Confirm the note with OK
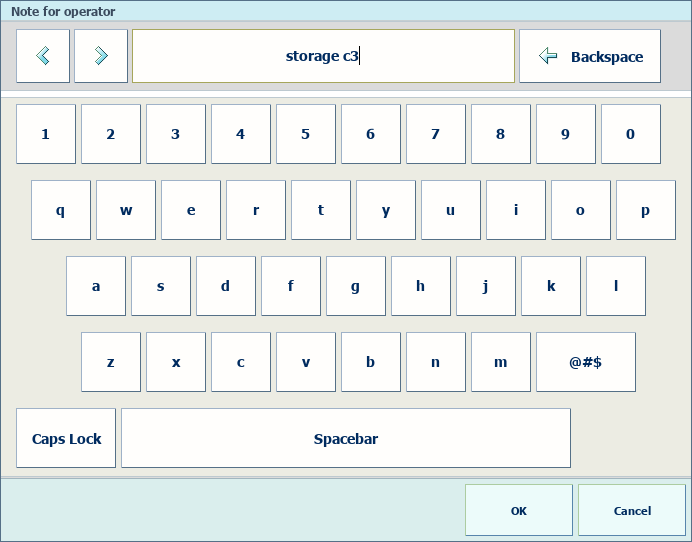The image size is (692, 542). 518,510
